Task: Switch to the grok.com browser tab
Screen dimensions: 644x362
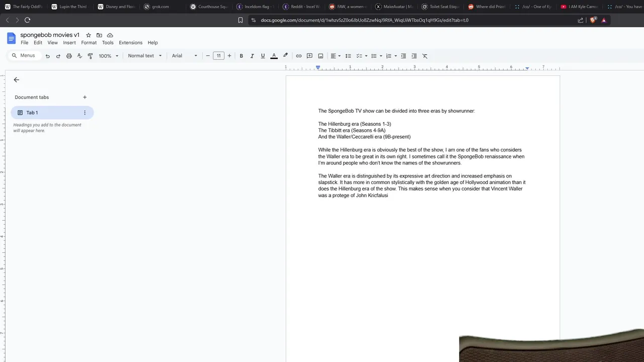Action: [x=160, y=7]
